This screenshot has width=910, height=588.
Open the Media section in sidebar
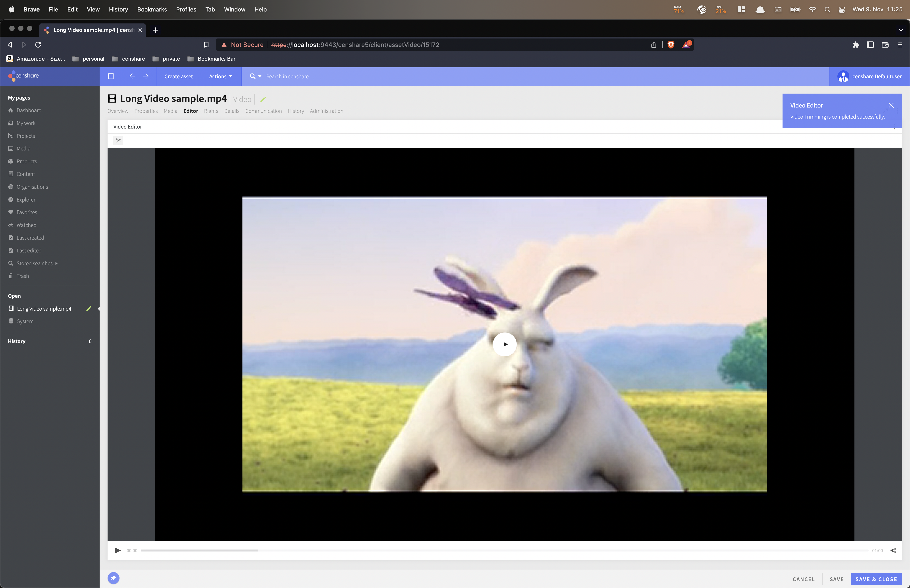(x=24, y=148)
